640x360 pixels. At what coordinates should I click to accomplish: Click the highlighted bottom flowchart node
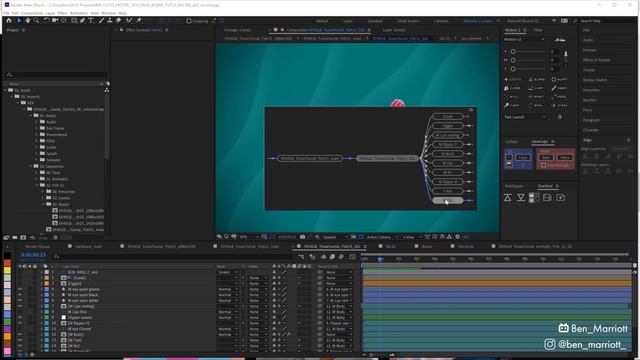click(x=448, y=200)
